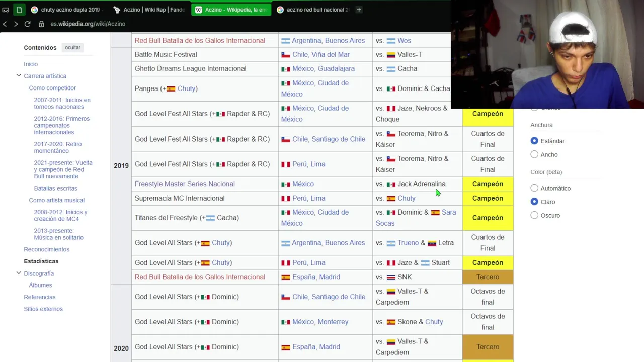
Task: Click the document icon left of the tabs
Action: pyautogui.click(x=19, y=10)
